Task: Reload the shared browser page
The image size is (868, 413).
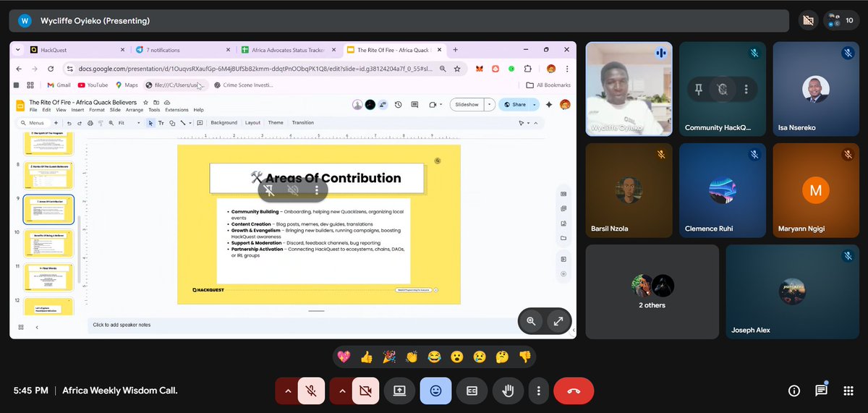Action: (x=51, y=69)
